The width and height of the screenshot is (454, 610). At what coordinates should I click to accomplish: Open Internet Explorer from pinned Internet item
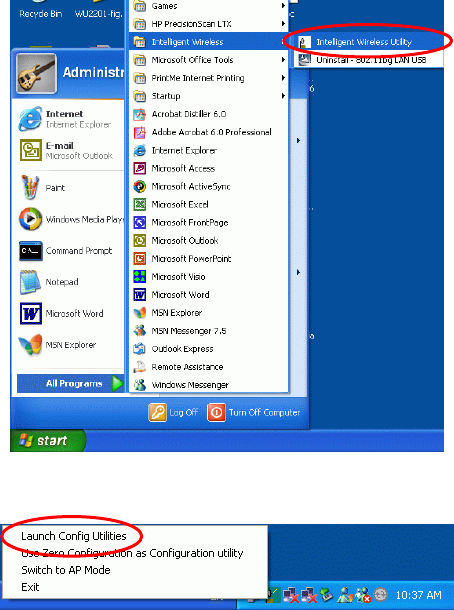[x=70, y=119]
